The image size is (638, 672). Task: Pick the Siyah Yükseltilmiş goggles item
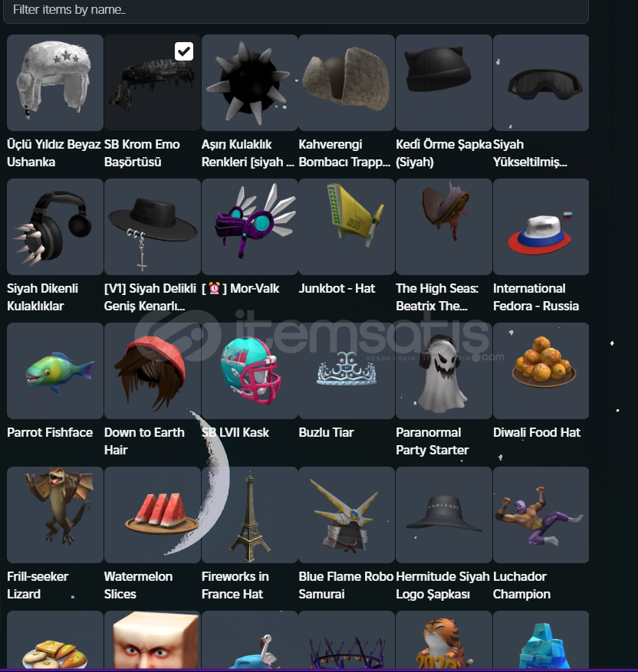541,83
